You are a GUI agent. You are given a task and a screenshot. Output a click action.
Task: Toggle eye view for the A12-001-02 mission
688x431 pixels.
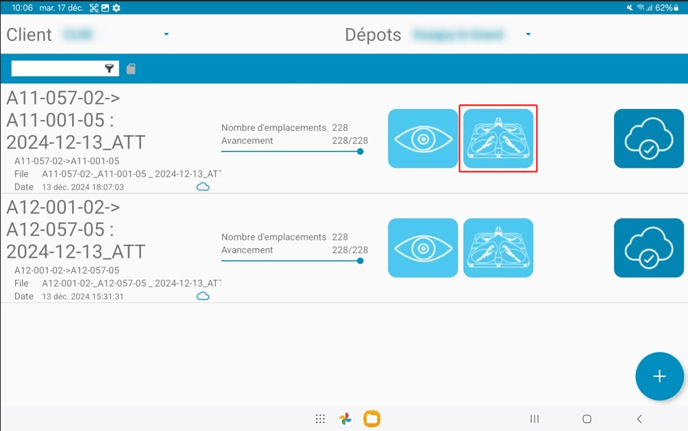click(x=422, y=248)
